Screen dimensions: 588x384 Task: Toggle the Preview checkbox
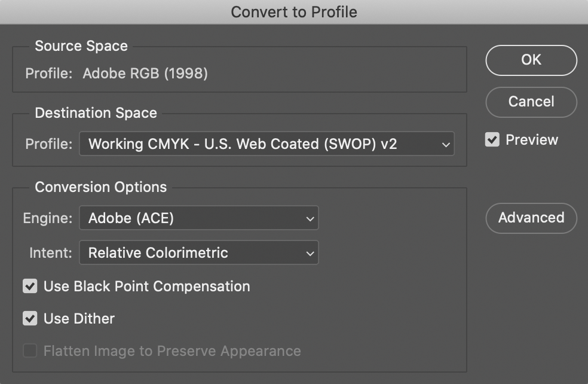pos(492,140)
